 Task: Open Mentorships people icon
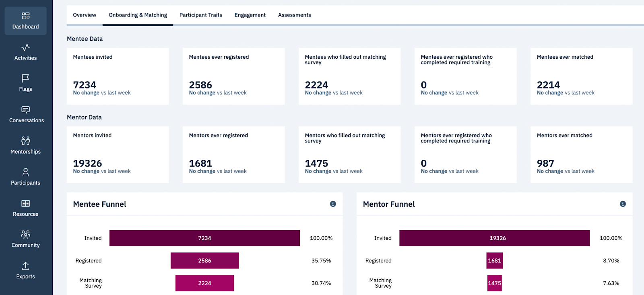click(25, 141)
